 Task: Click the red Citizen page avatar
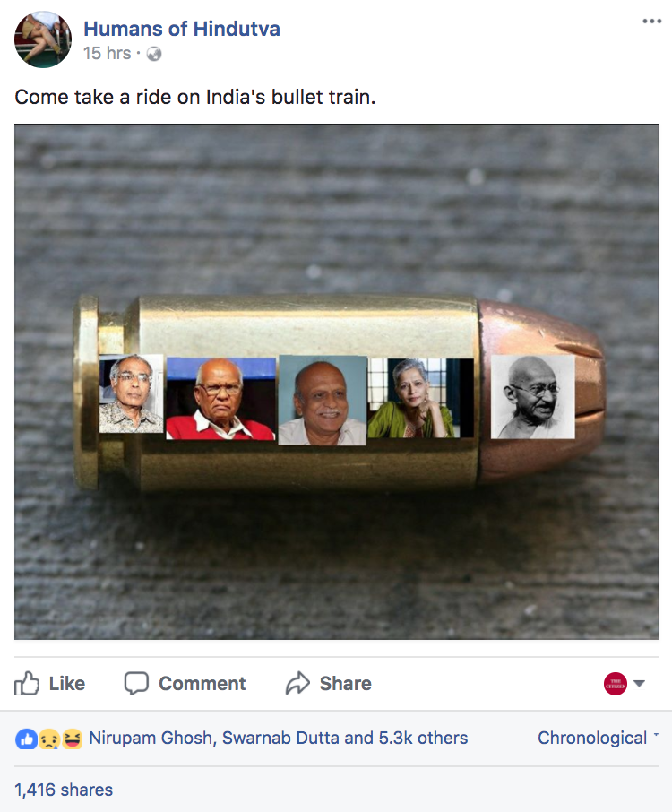click(615, 684)
